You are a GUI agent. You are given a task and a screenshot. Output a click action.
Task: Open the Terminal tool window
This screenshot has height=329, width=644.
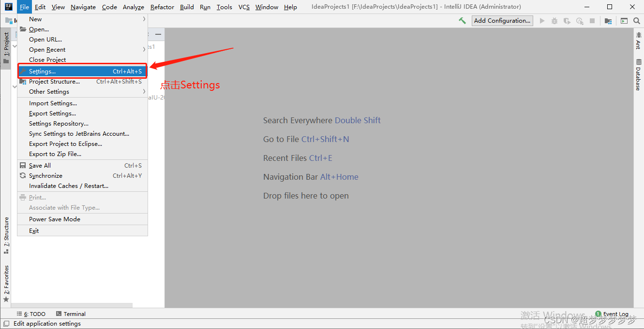pos(71,314)
